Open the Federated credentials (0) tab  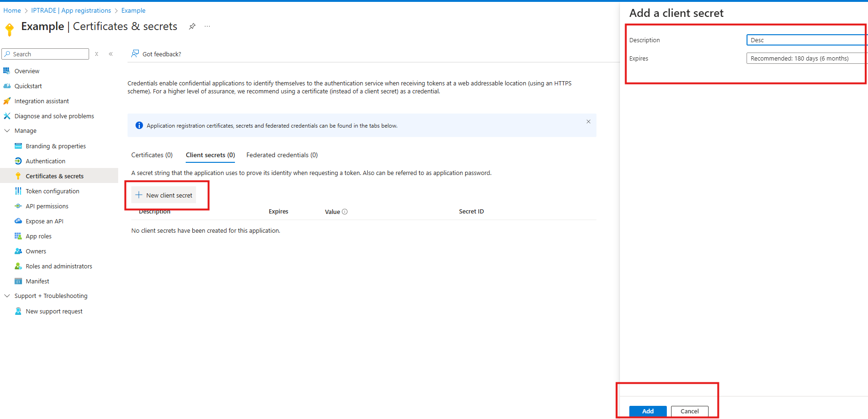click(282, 155)
